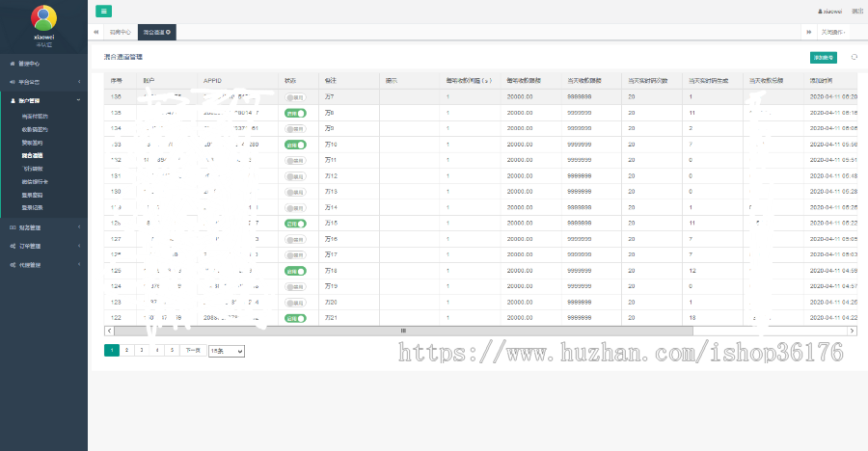Toggle the status switch for row 万17

[x=295, y=255]
